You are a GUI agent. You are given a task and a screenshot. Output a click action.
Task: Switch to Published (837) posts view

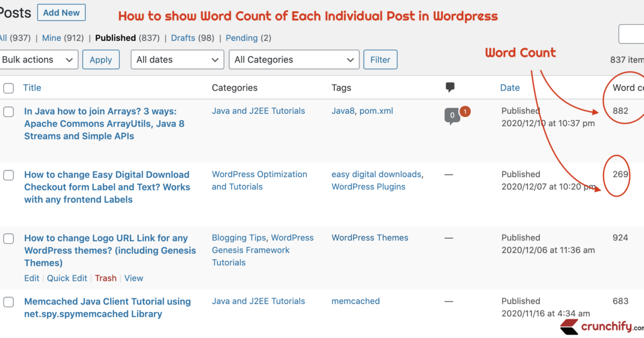(x=127, y=38)
